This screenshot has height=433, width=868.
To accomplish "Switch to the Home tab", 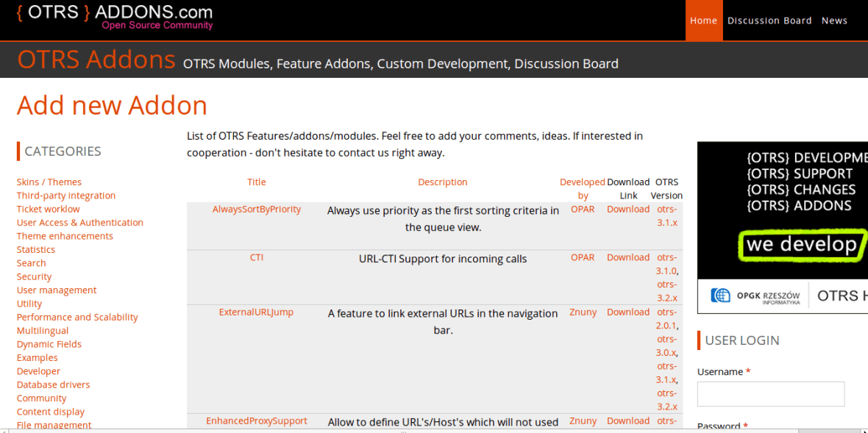I will (x=703, y=20).
